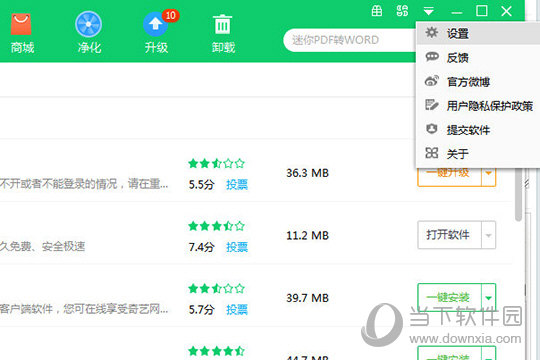The image size is (540, 360).
Task: Click the privacy policy pencil icon
Action: click(432, 105)
